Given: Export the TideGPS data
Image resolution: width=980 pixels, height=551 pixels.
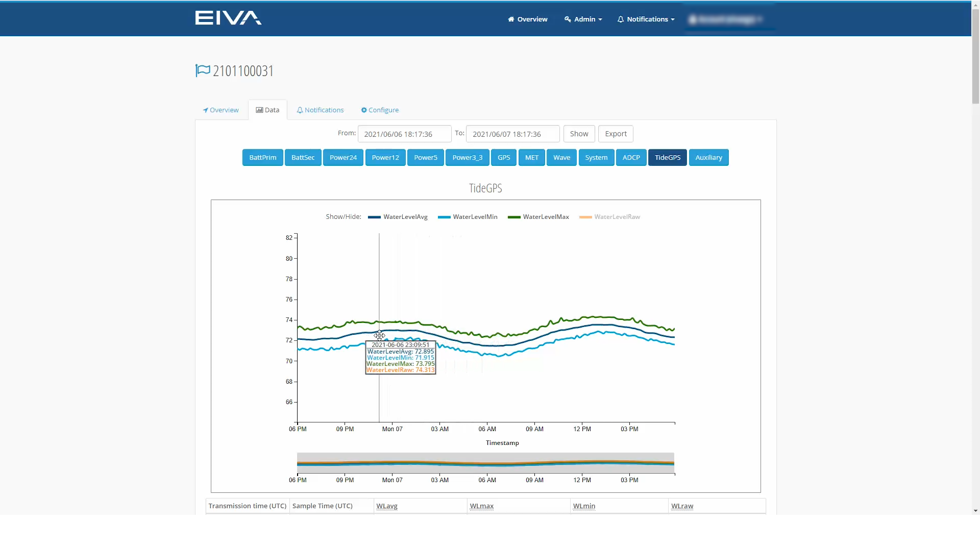Looking at the screenshot, I should (615, 134).
